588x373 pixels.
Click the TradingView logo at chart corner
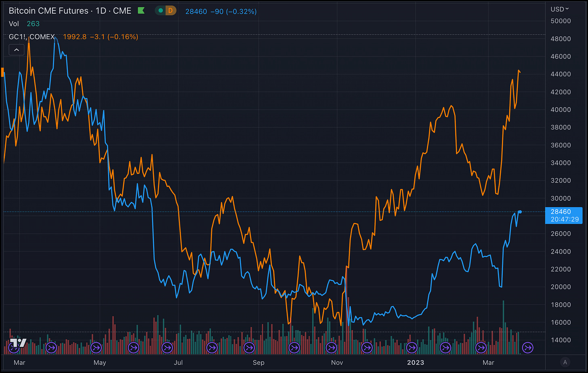(x=18, y=343)
